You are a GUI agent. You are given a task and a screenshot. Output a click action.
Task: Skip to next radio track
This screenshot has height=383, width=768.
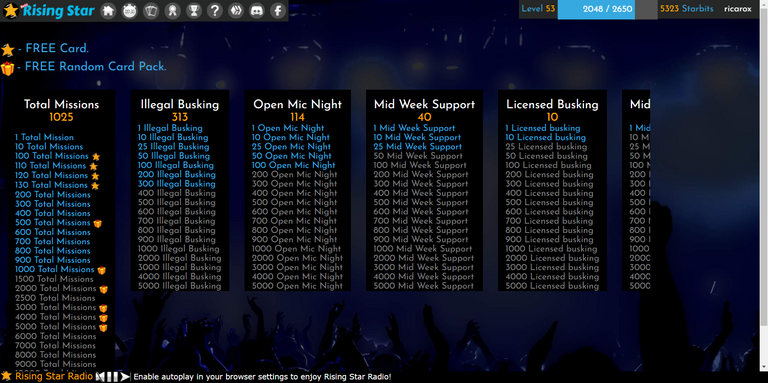[x=125, y=377]
